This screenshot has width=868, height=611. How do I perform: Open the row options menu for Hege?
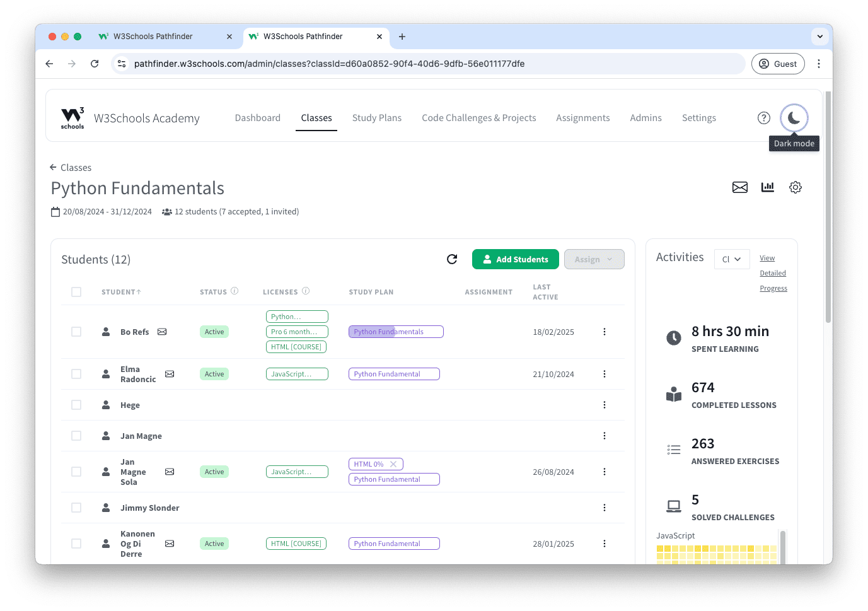pos(604,405)
